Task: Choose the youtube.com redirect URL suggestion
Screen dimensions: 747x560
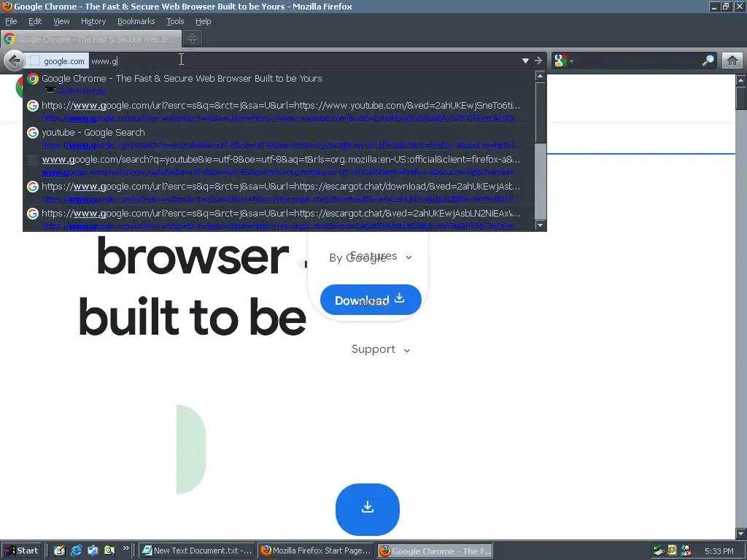Action: coord(279,111)
